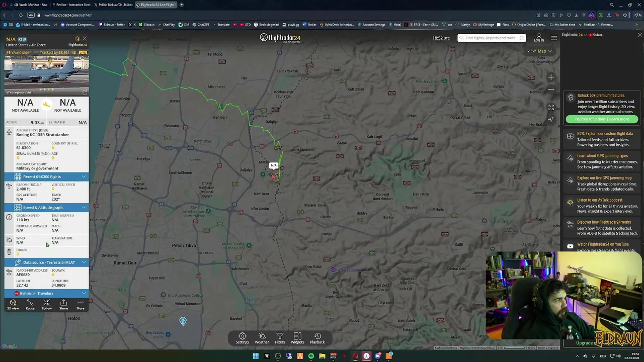Open Playback mode

317,338
